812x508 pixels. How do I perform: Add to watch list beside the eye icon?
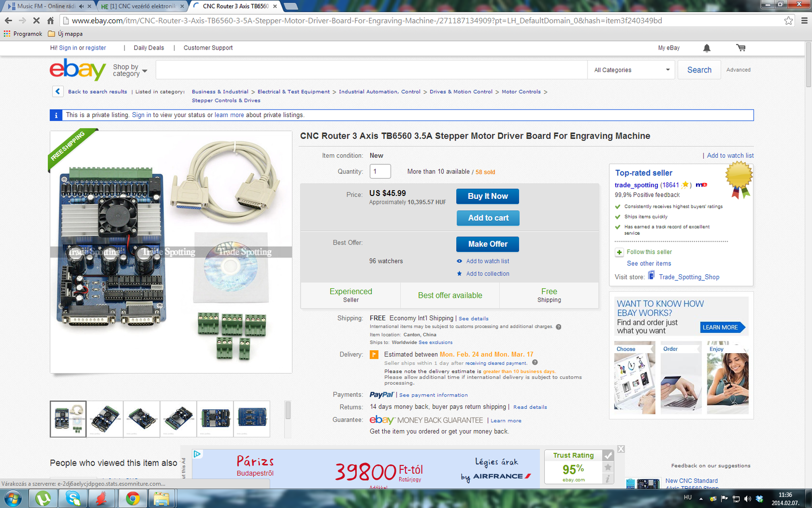coord(487,261)
